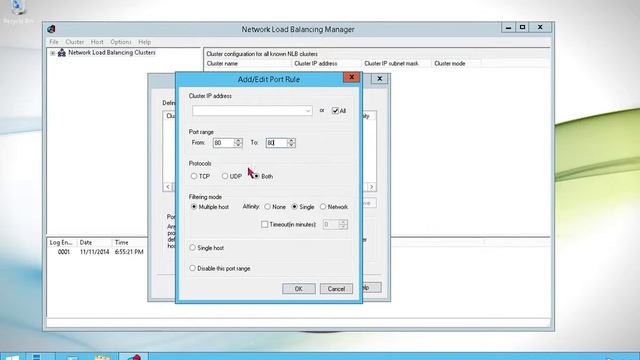This screenshot has height=360, width=640.
Task: Click the NLB Manager title bar app icon
Action: (x=51, y=29)
